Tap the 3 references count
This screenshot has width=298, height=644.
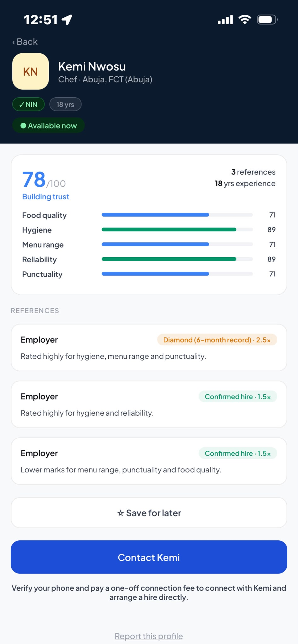tap(253, 172)
